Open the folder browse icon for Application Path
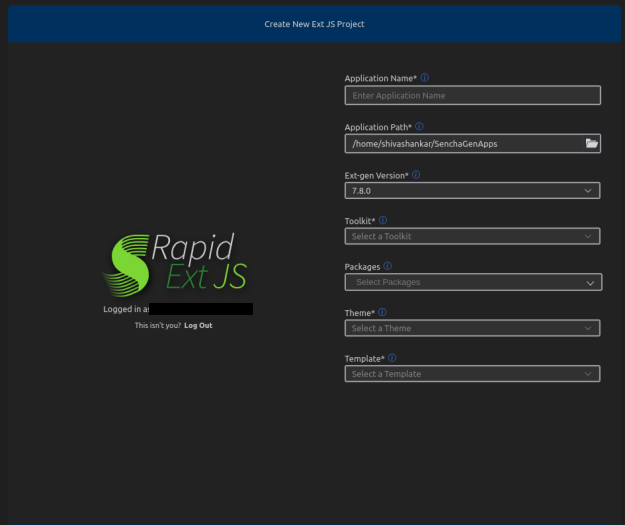Viewport: 625px width, 525px height. click(x=592, y=144)
